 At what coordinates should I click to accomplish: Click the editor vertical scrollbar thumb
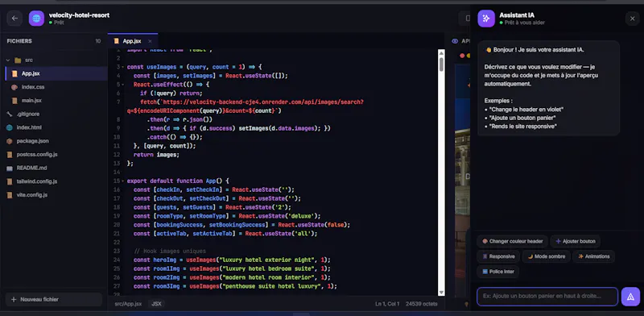coord(441,64)
